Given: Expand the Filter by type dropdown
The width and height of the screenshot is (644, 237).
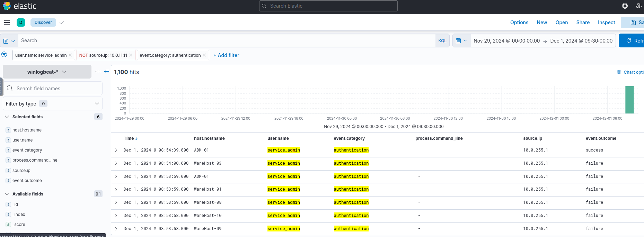Looking at the screenshot, I should click(53, 104).
